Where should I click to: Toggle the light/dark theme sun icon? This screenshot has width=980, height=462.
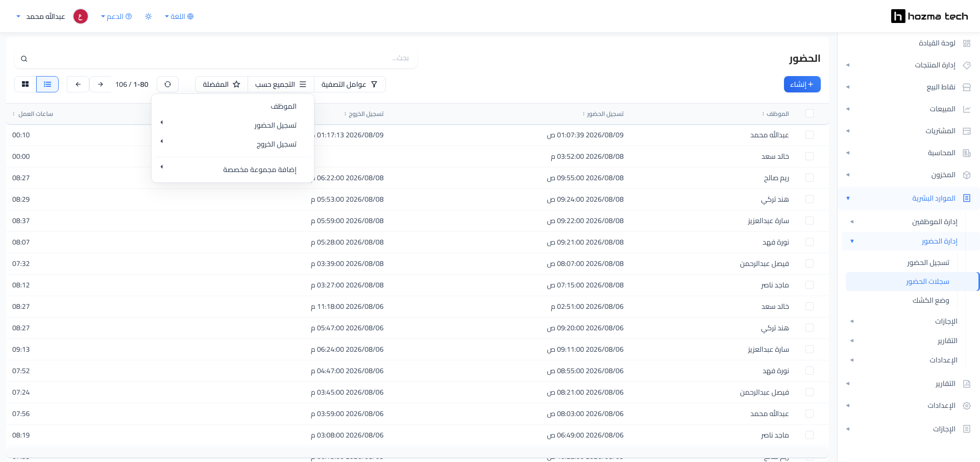pos(149,16)
